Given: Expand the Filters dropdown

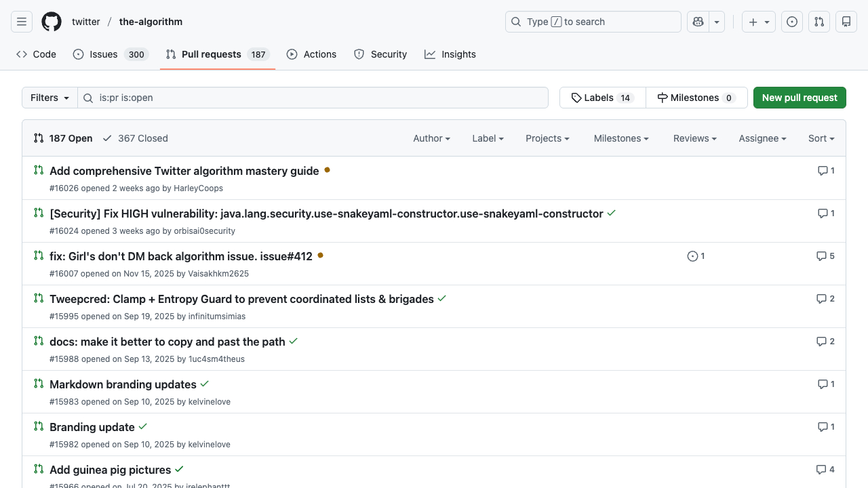Looking at the screenshot, I should pos(50,98).
